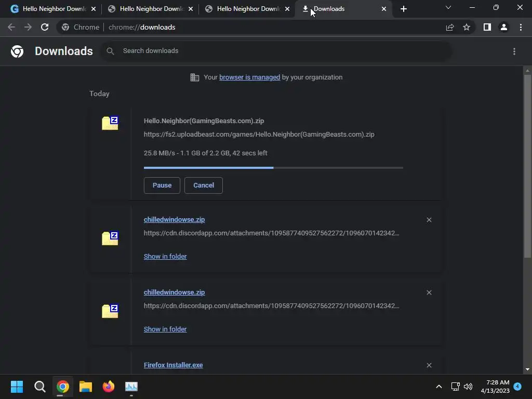Open File Explorer from taskbar

click(x=86, y=387)
